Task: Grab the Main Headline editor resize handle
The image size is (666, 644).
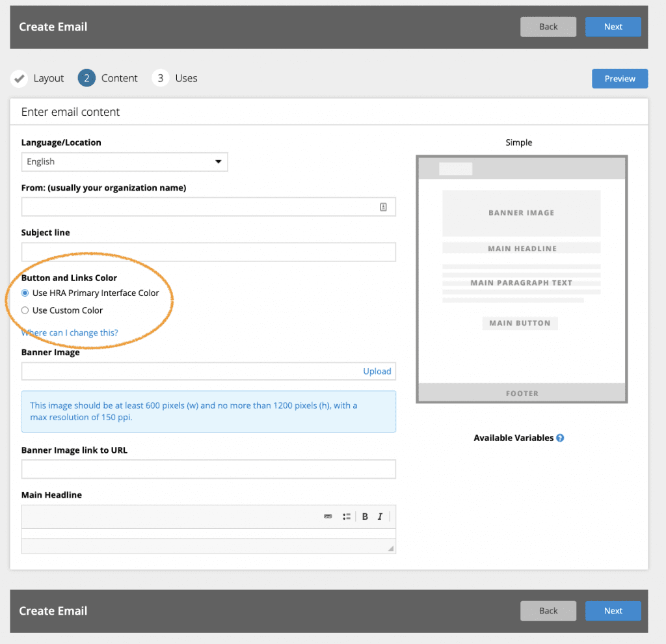Action: click(391, 548)
